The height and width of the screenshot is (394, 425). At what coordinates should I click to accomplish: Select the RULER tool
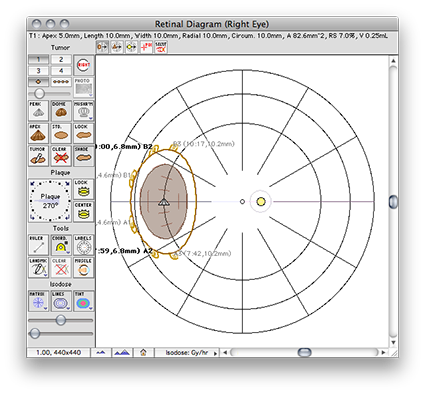pos(38,245)
